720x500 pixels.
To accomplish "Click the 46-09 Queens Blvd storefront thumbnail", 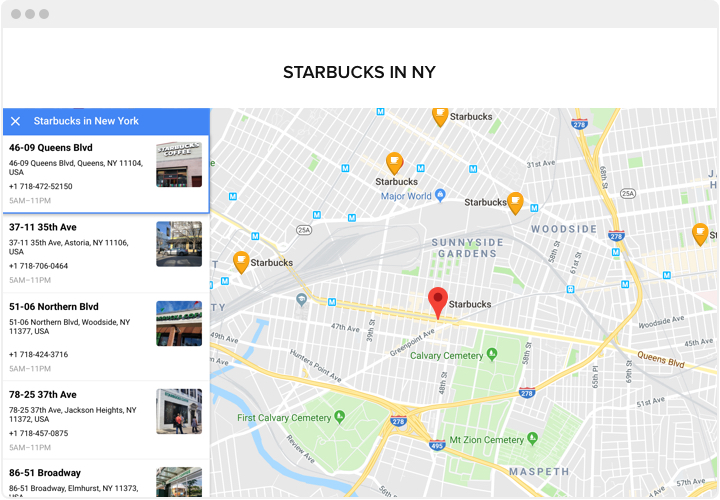I will [179, 164].
